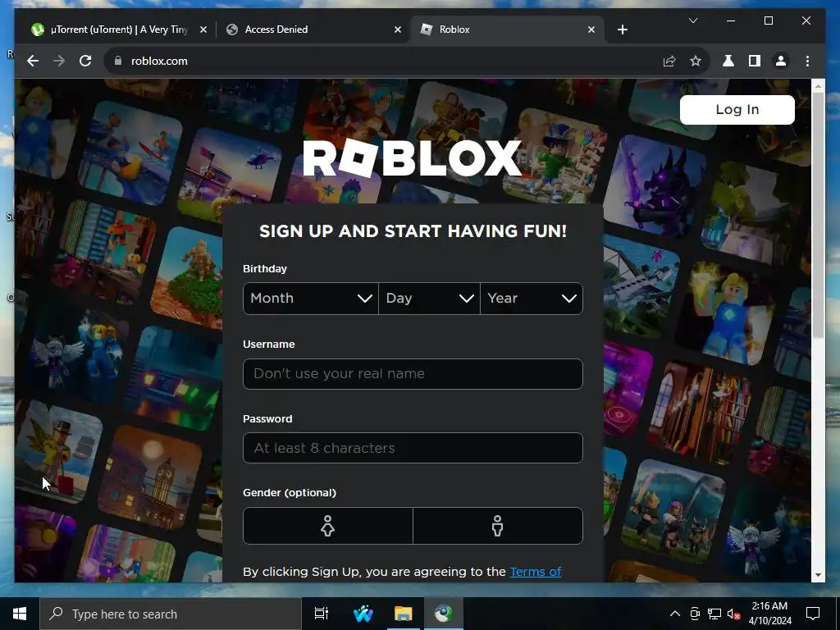Close the Access Denied tab

click(398, 30)
